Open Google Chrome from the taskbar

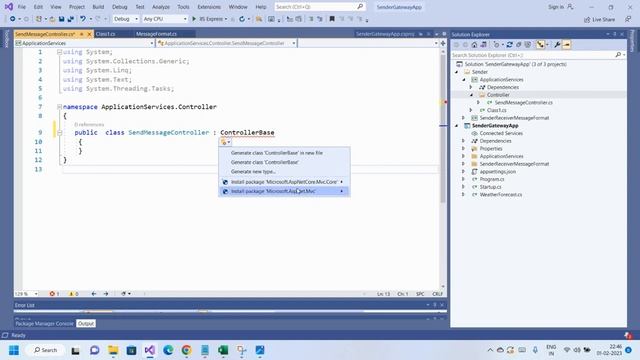(x=187, y=350)
